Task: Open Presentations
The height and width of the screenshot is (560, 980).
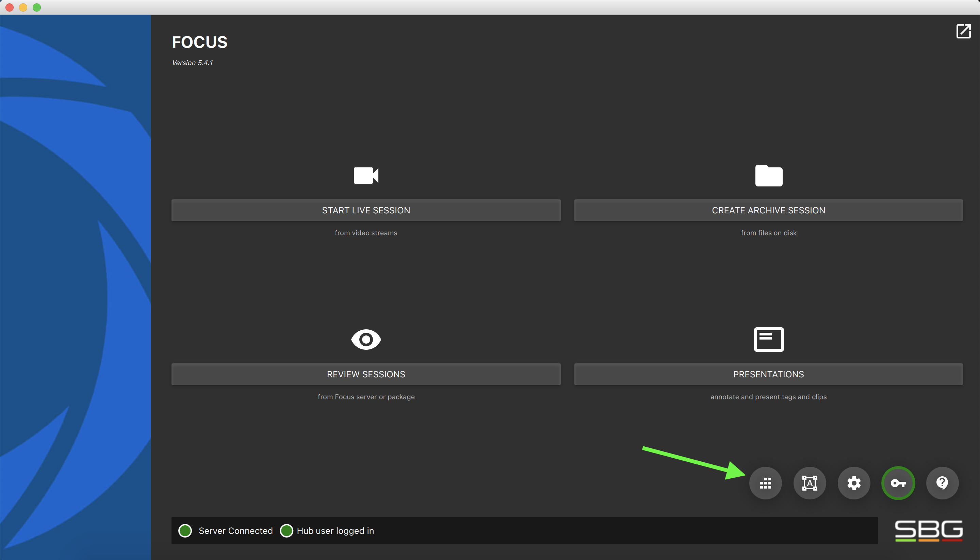Action: click(x=768, y=374)
